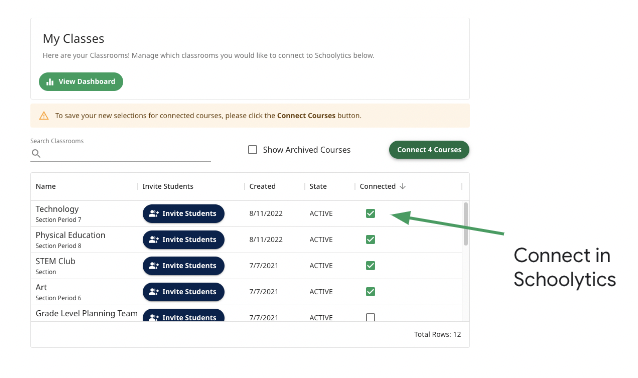
Task: Uncheck Connected box for Physical Education
Action: 370,240
